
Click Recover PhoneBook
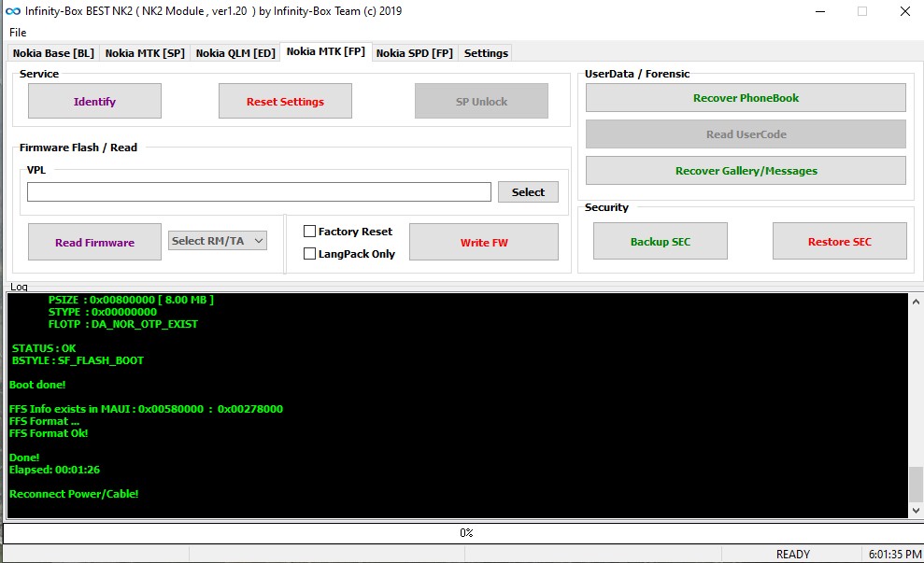click(746, 98)
